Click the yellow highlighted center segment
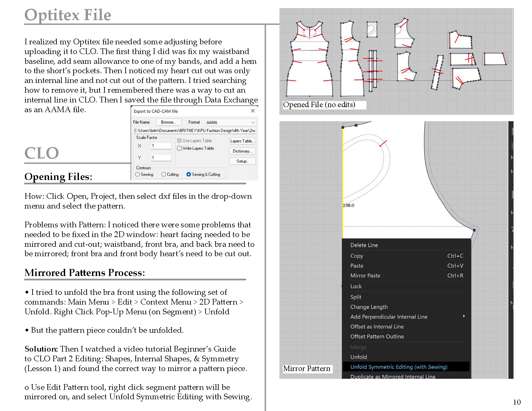Viewport: 532px width, 411px height. pyautogui.click(x=343, y=183)
